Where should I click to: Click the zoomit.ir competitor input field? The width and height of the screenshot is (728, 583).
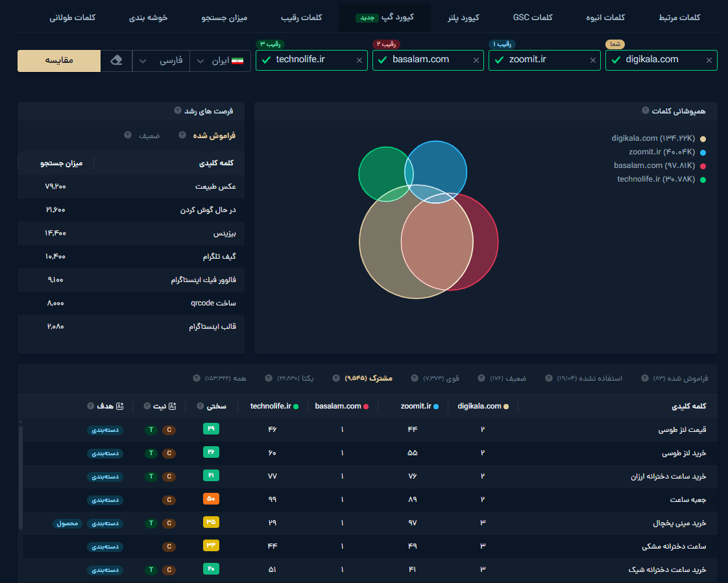point(544,60)
